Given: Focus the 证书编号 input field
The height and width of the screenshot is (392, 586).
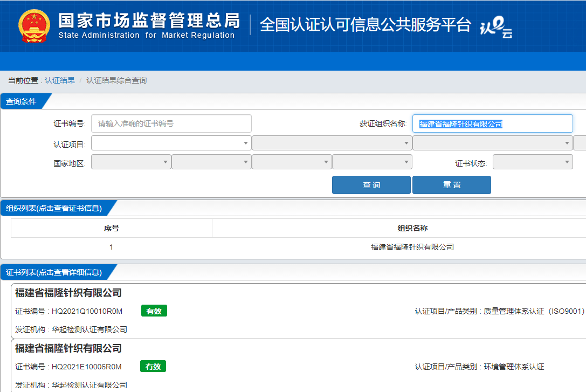Looking at the screenshot, I should tap(171, 123).
